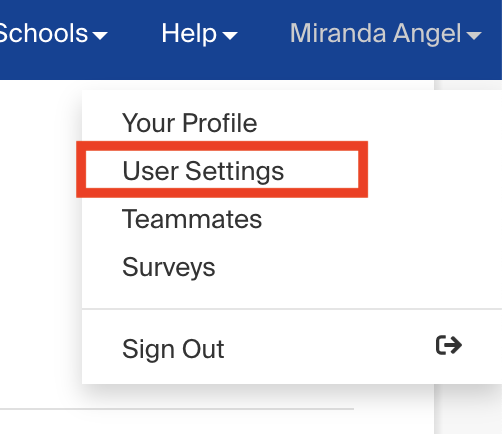Open Your Profile from the menu
Image resolution: width=502 pixels, height=434 pixels.
coord(190,123)
